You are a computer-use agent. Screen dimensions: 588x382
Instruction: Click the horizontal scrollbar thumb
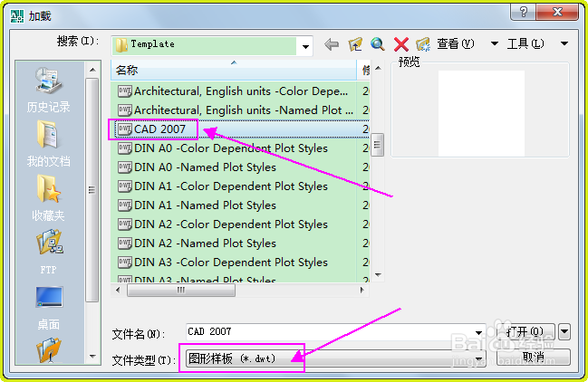pyautogui.click(x=181, y=290)
